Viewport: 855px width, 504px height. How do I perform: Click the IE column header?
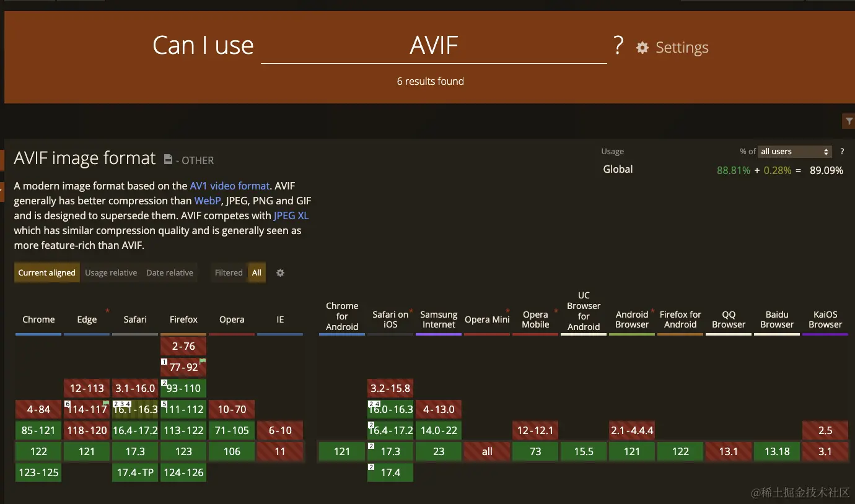coord(280,319)
